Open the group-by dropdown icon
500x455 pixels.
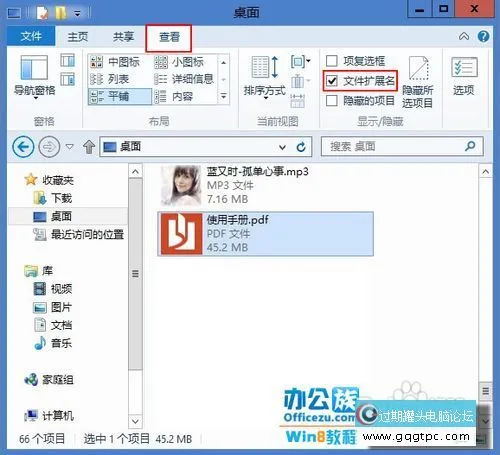(x=300, y=61)
